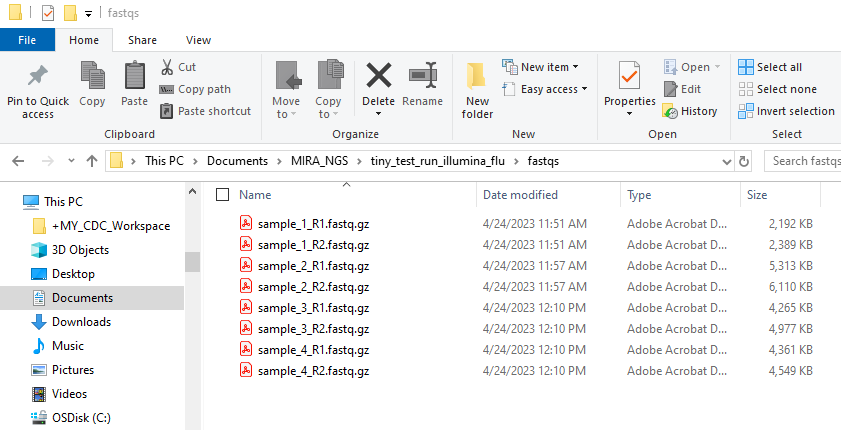
Task: Click the Paste icon in the ribbon
Action: (134, 78)
